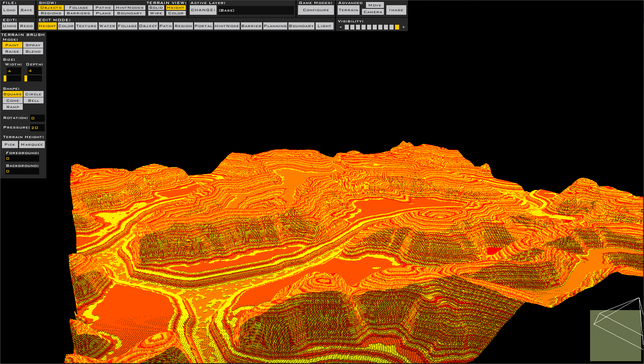Click the brush Depth value field
The height and width of the screenshot is (364, 644).
(34, 71)
